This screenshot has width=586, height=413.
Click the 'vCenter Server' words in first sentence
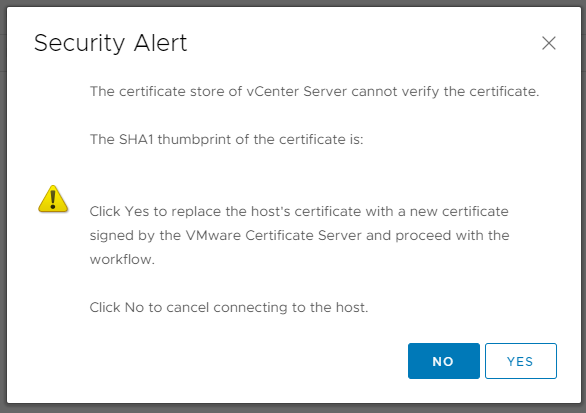297,92
